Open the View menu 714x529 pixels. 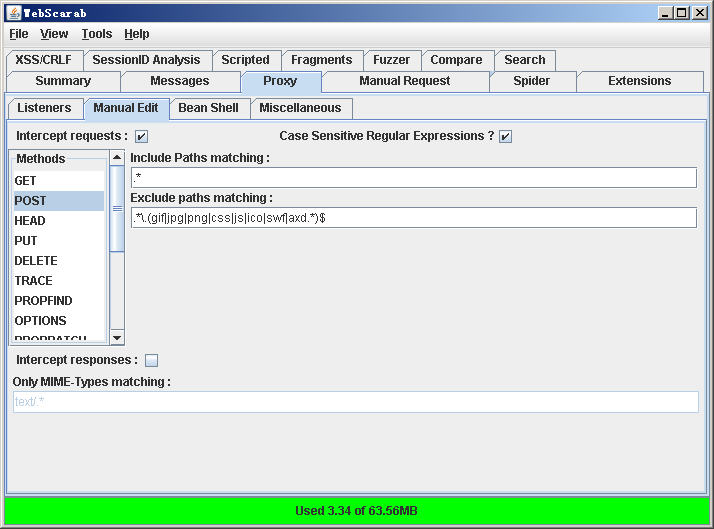click(54, 34)
